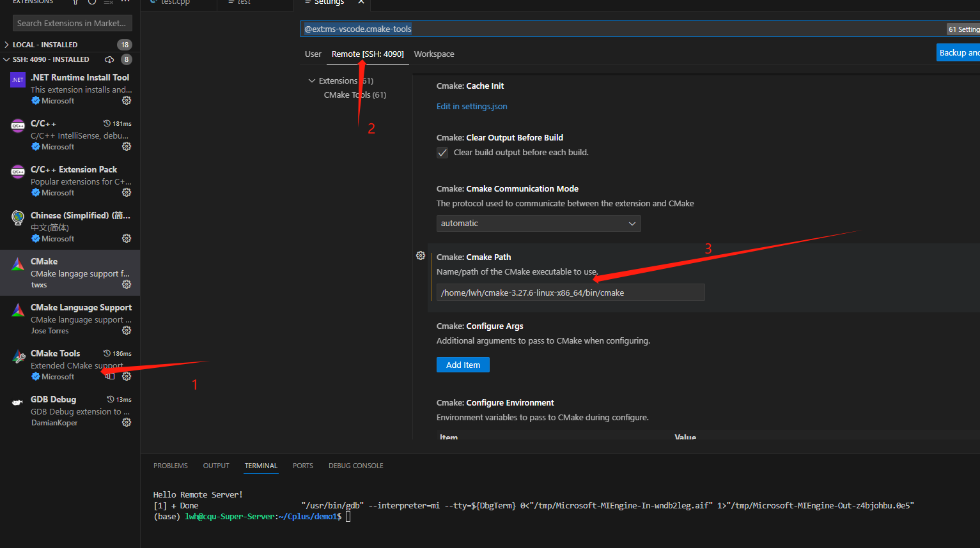Open the gear beside Cmake Path setting

(x=421, y=255)
